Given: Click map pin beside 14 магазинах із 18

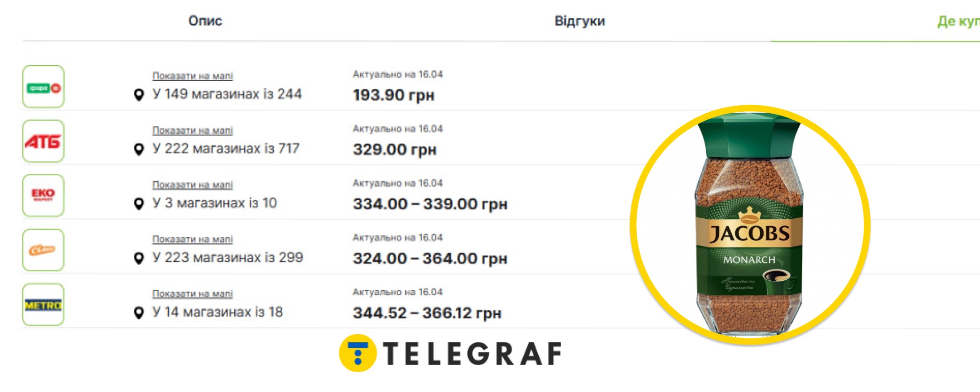Looking at the screenshot, I should click(x=139, y=313).
